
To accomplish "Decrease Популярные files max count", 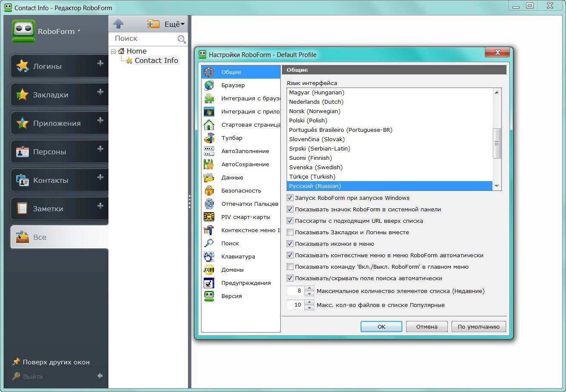I will pos(309,307).
